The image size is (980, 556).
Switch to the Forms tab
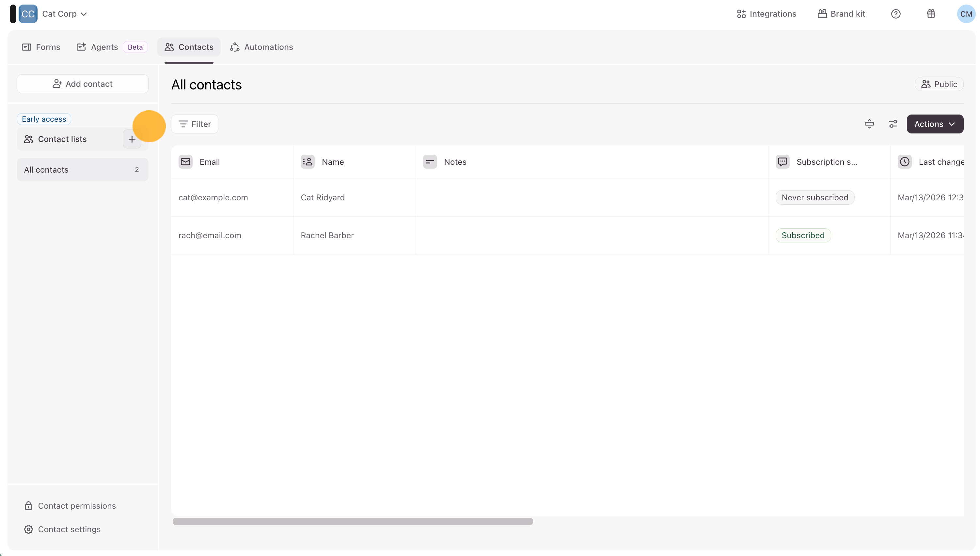coord(41,47)
